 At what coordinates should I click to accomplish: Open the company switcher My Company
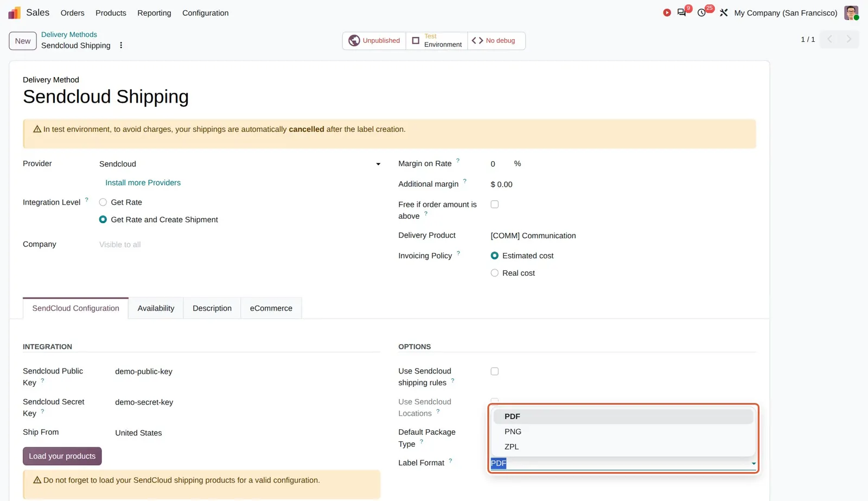[786, 13]
